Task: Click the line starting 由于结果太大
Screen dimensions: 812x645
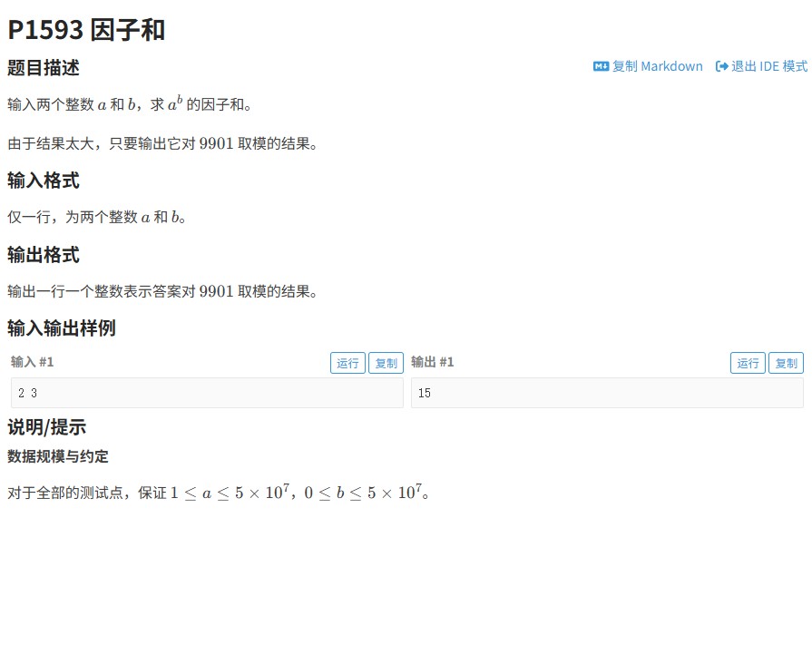Action: (x=162, y=143)
